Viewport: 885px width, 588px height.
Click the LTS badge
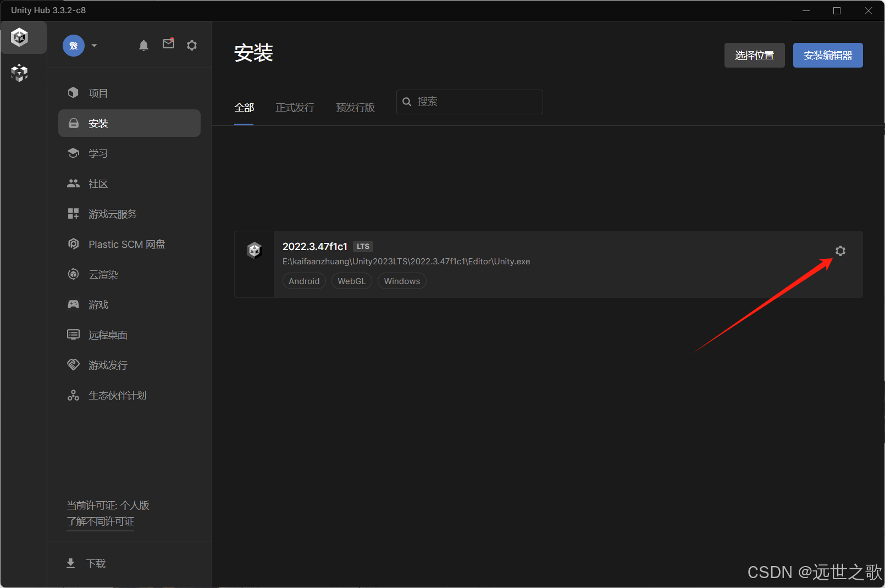click(363, 246)
